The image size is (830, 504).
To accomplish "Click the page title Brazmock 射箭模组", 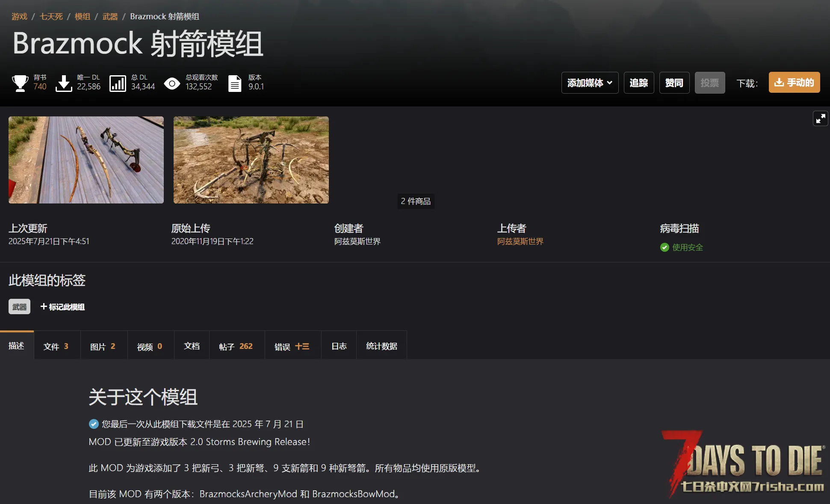I will pyautogui.click(x=138, y=43).
